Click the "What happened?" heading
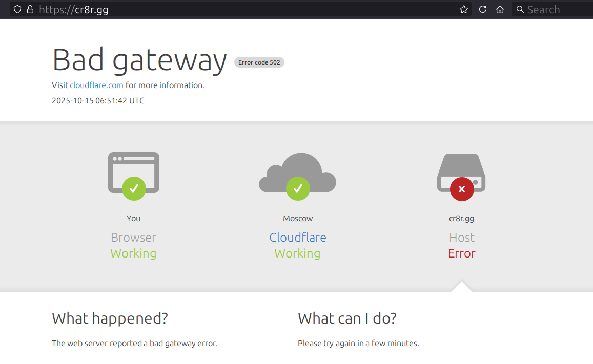 [110, 318]
